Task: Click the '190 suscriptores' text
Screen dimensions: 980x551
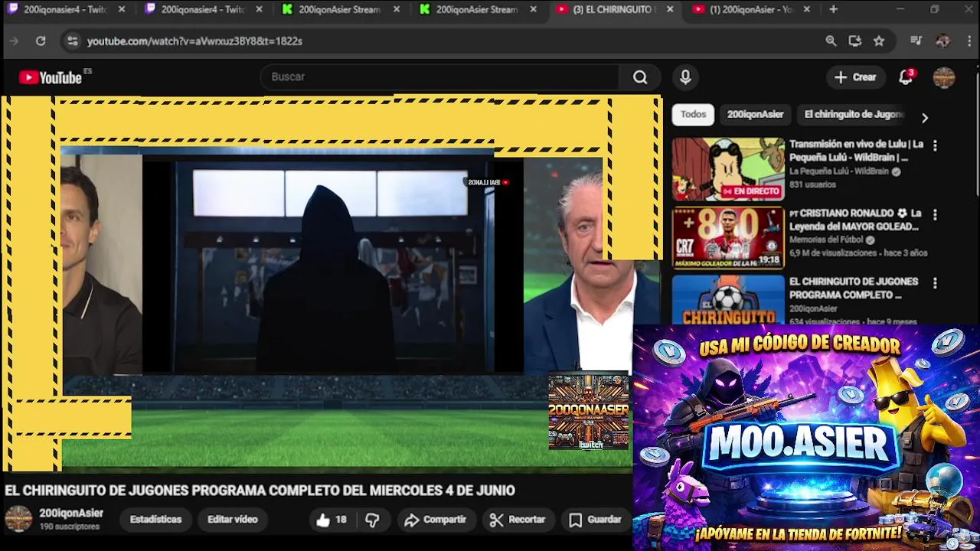Action: click(70, 527)
